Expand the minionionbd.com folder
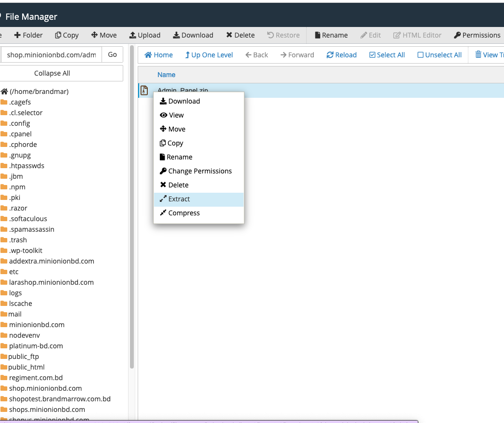The image size is (504, 423). (x=37, y=325)
